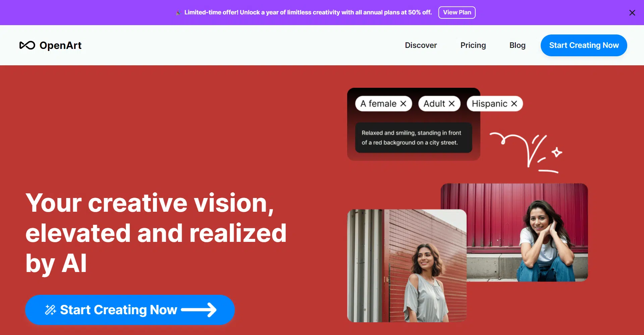Click the large blue Start Creating Now button
The width and height of the screenshot is (644, 335).
pyautogui.click(x=130, y=310)
